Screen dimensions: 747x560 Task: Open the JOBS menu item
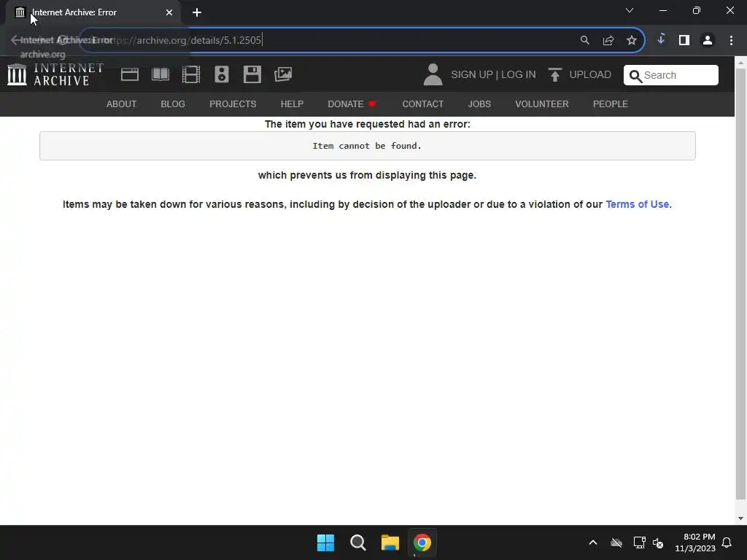[x=479, y=104]
